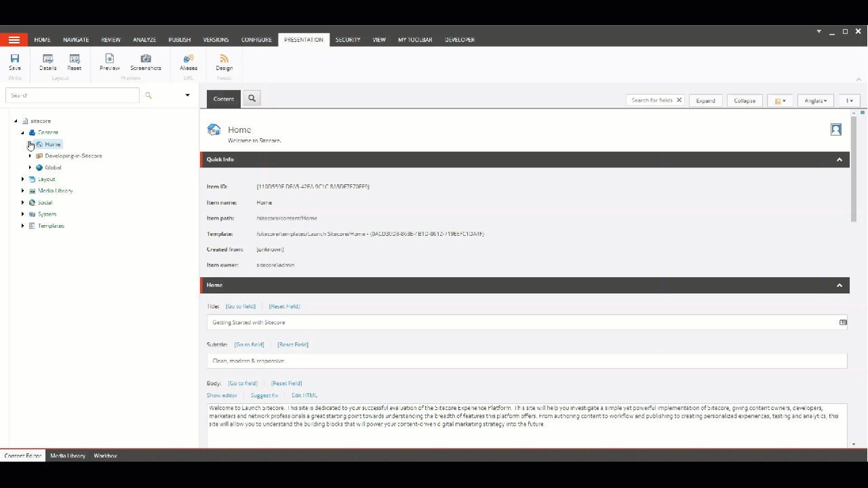Switch to the Security ribbon tab
The image size is (868, 488).
pos(347,39)
